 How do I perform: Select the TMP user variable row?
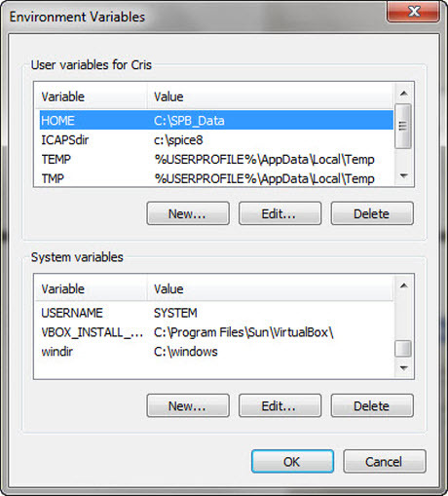pyautogui.click(x=216, y=178)
